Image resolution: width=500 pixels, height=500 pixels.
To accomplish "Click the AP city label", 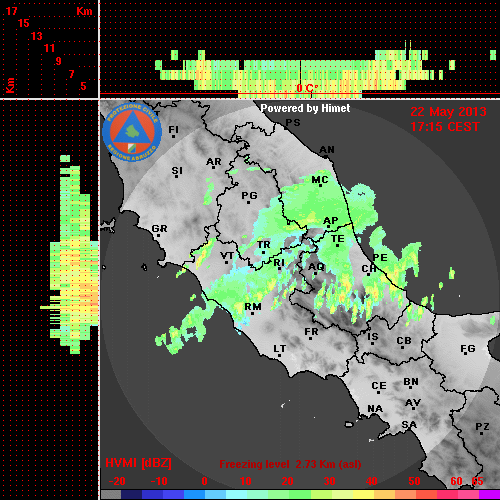I will click(331, 221).
